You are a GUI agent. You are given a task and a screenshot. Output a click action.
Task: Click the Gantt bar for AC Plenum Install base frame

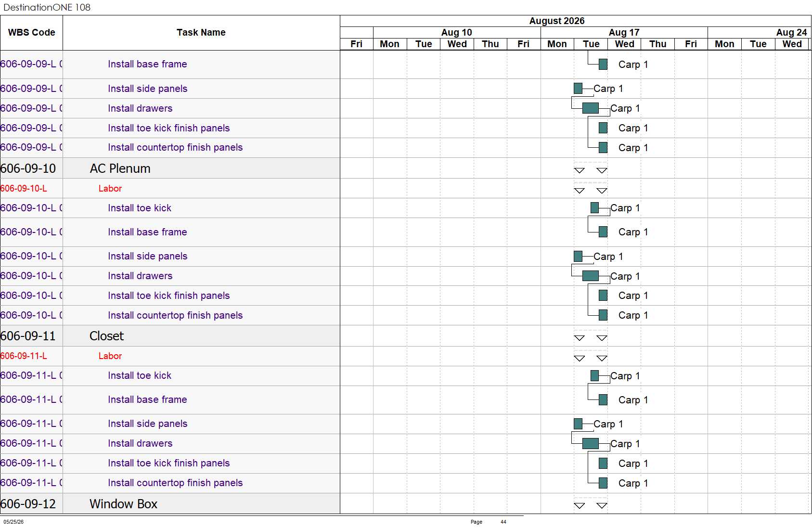pos(603,232)
